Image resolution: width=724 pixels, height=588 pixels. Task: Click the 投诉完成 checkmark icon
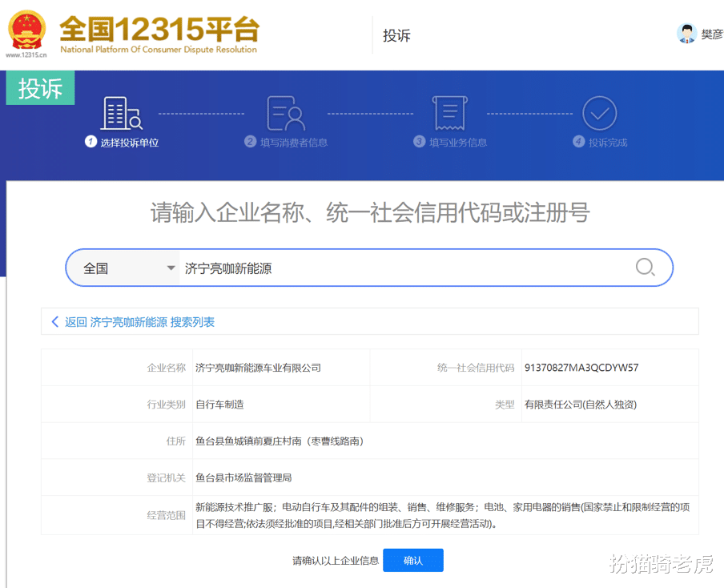(x=599, y=115)
